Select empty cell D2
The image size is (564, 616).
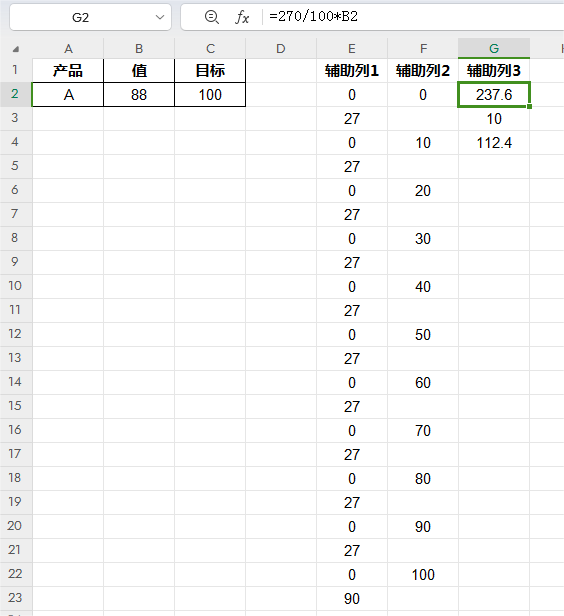click(x=281, y=95)
